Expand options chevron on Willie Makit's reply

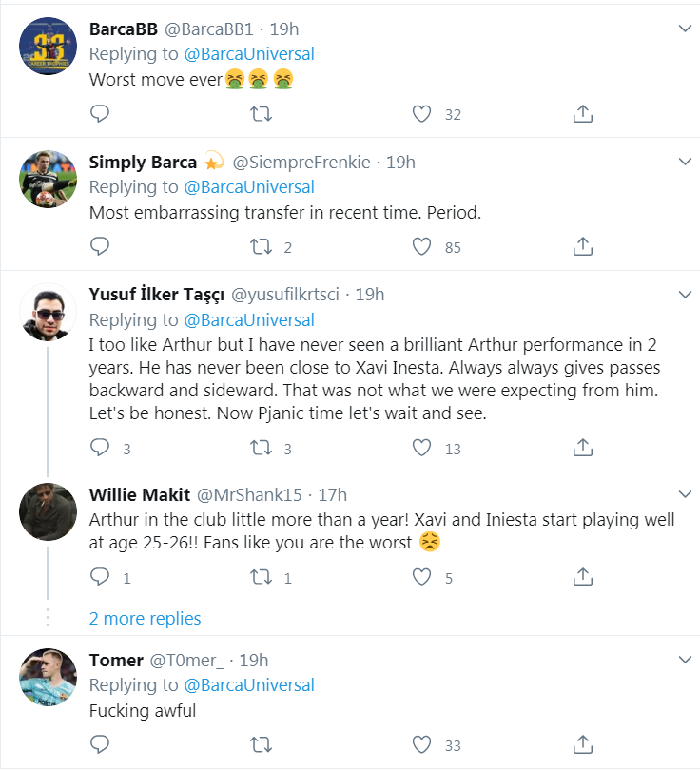685,494
